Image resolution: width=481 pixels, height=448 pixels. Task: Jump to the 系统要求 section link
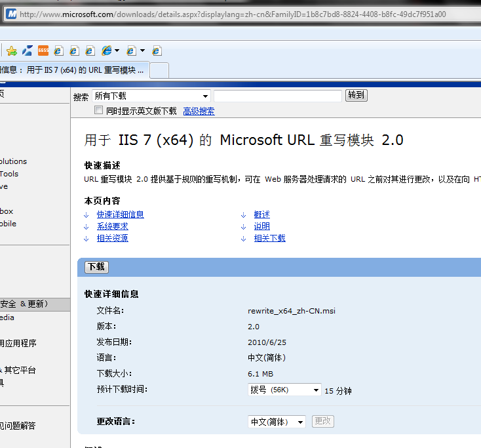click(x=113, y=226)
